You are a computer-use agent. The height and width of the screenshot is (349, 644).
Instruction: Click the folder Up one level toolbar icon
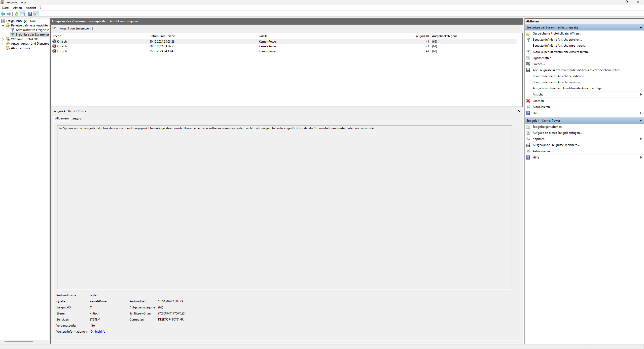[16, 14]
